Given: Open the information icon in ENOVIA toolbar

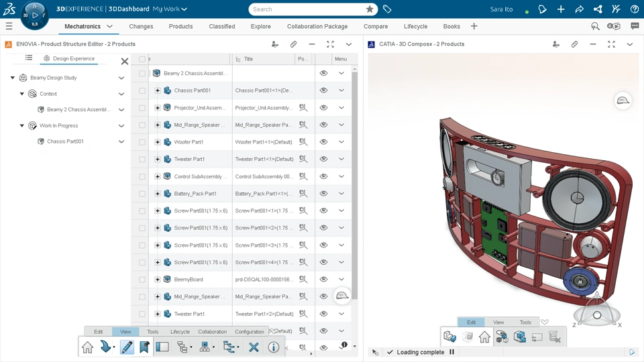Looking at the screenshot, I should click(274, 347).
